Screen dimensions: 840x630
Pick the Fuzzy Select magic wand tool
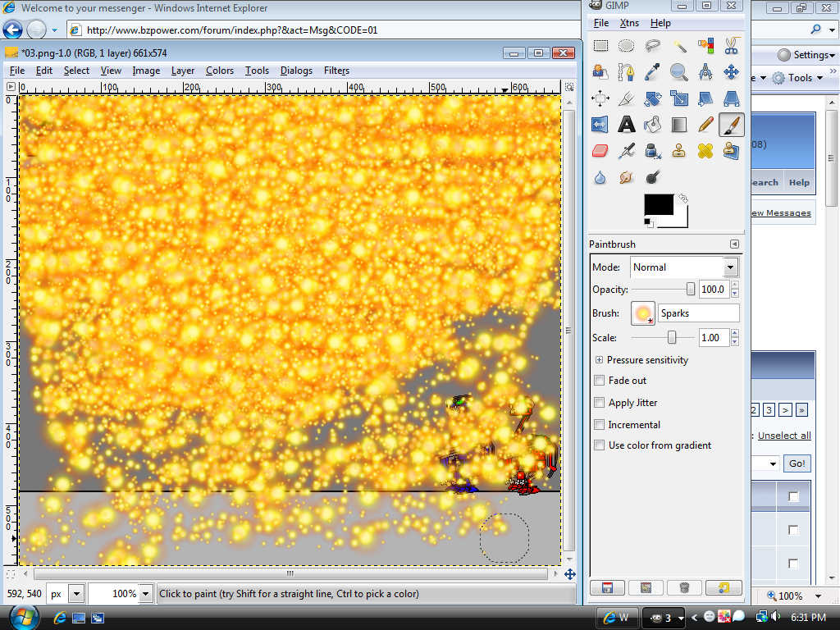pyautogui.click(x=679, y=45)
